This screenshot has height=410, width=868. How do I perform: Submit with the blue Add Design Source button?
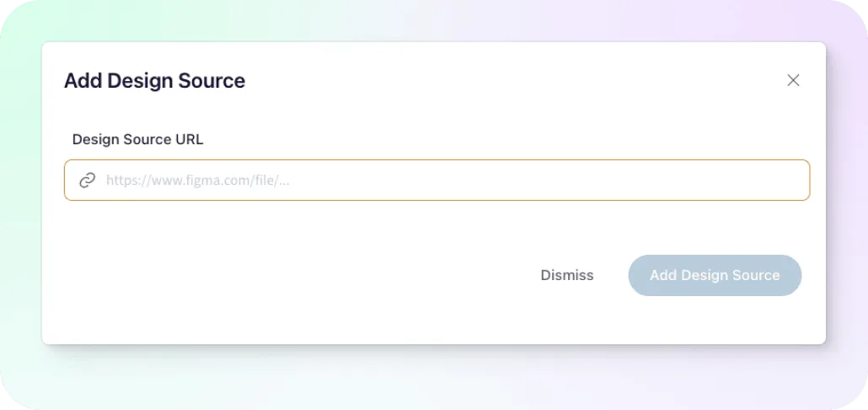tap(715, 275)
